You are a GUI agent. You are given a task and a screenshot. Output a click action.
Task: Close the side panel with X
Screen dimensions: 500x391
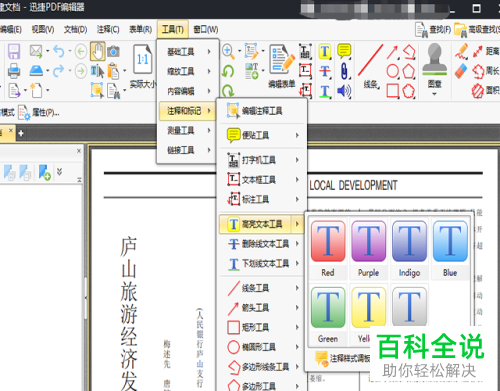point(79,151)
